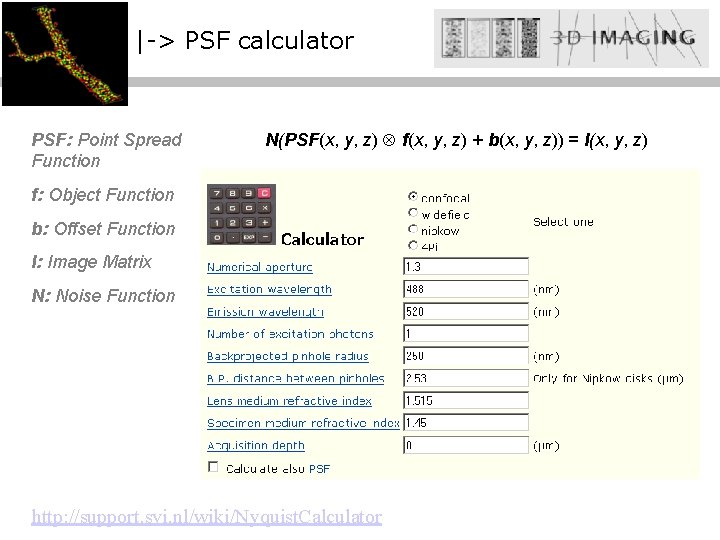Select the nipkow radio button

pyautogui.click(x=413, y=229)
